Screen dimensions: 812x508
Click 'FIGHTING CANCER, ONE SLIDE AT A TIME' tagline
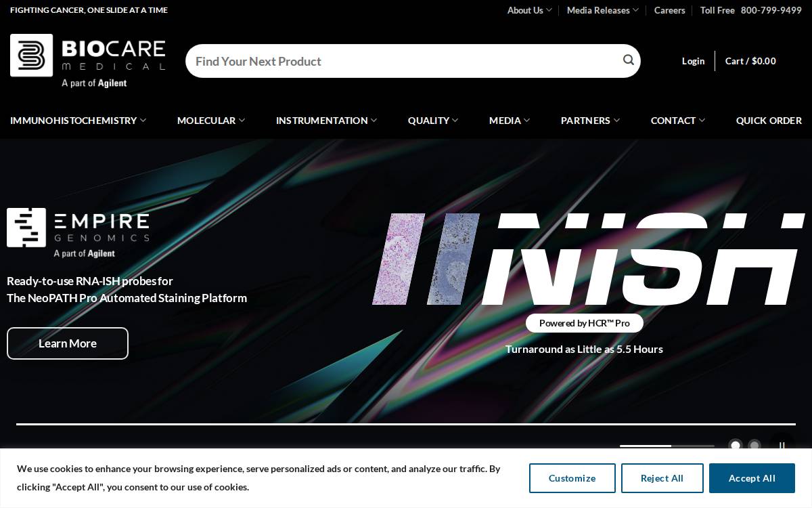[x=89, y=10]
